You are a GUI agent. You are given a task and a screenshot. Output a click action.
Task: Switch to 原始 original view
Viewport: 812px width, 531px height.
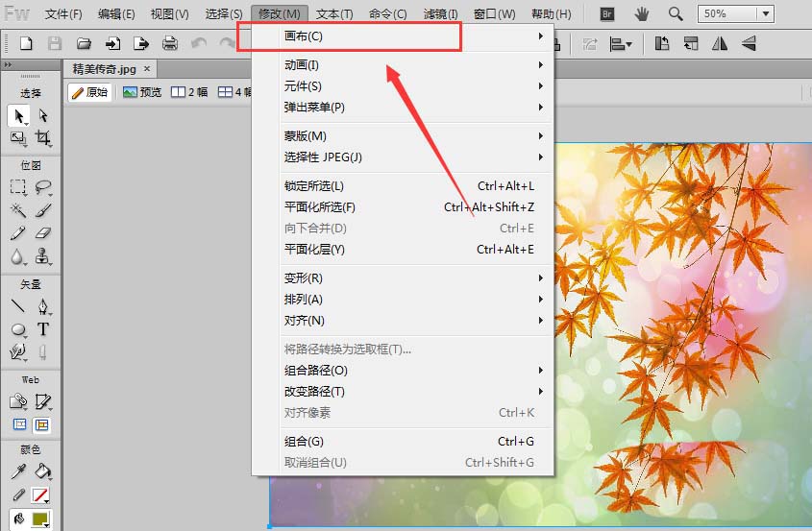[x=90, y=92]
